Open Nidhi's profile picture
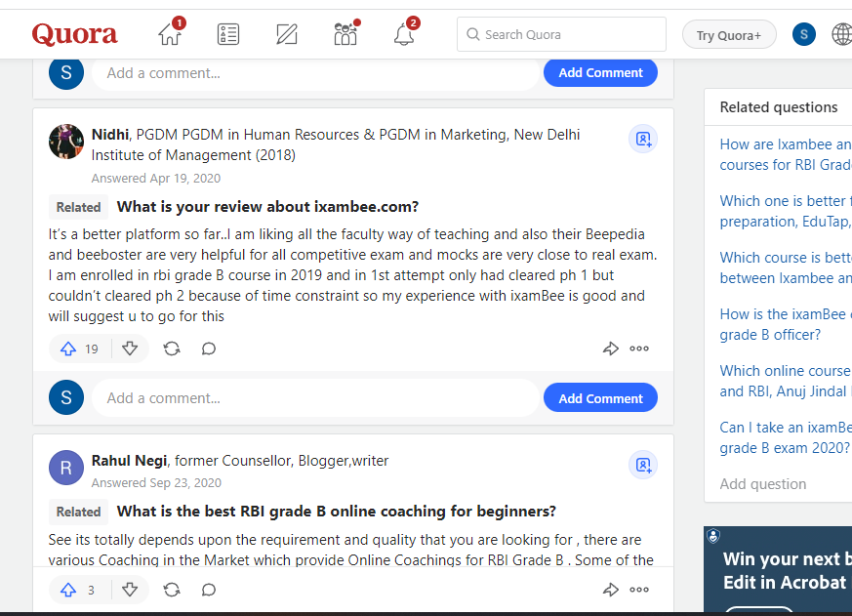This screenshot has width=852, height=616. pos(66,142)
